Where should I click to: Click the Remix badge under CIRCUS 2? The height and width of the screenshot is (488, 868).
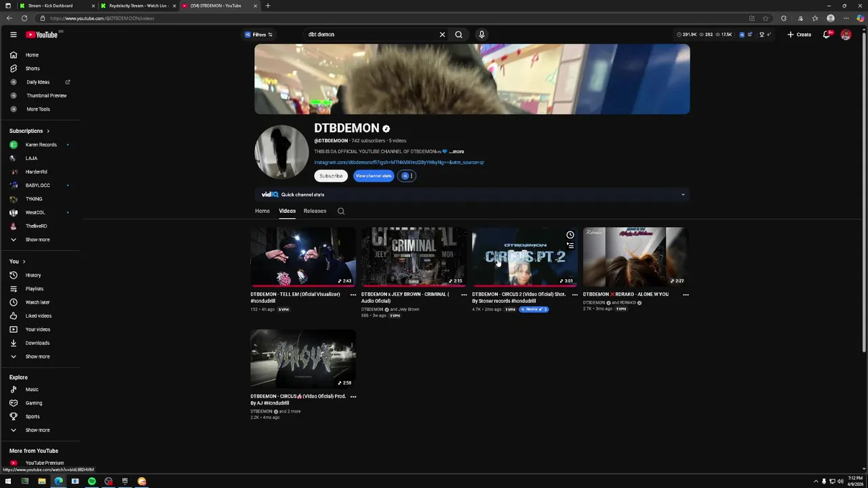point(534,309)
